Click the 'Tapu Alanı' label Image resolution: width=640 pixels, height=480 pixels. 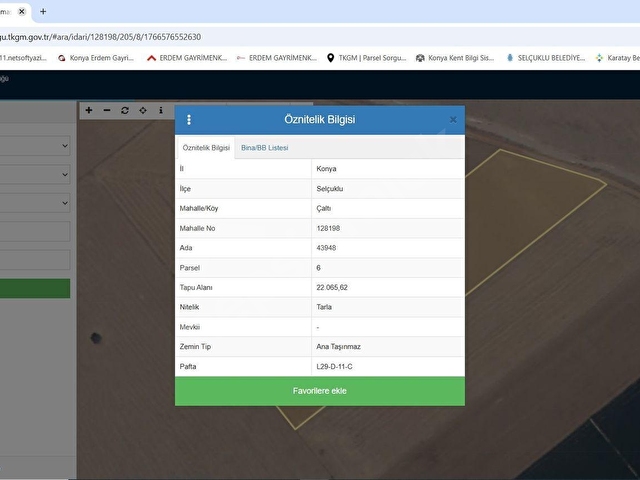(x=196, y=287)
